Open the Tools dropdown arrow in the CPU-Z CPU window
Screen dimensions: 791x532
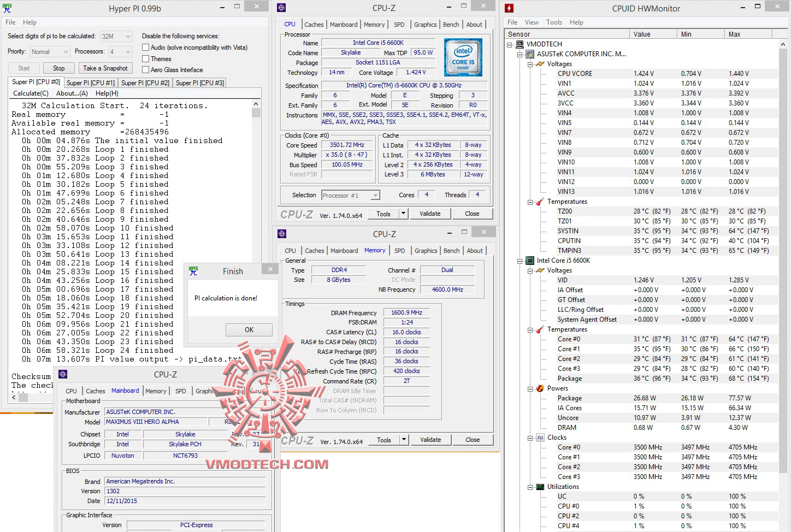(404, 214)
